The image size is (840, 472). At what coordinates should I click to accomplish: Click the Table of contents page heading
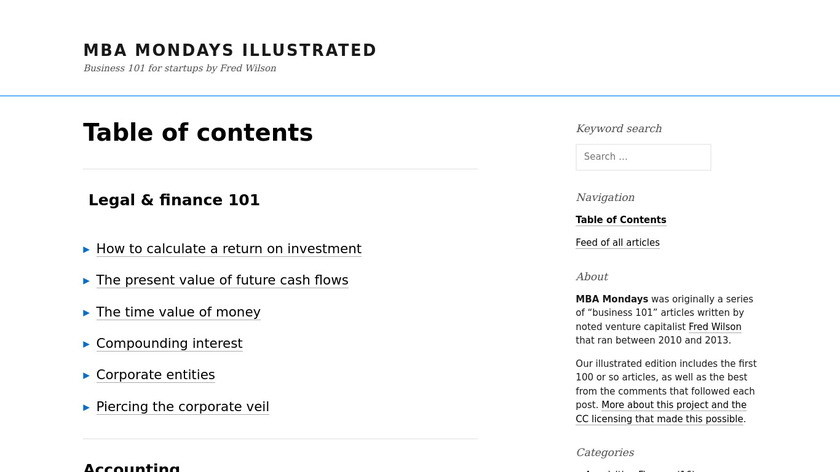[x=198, y=132]
